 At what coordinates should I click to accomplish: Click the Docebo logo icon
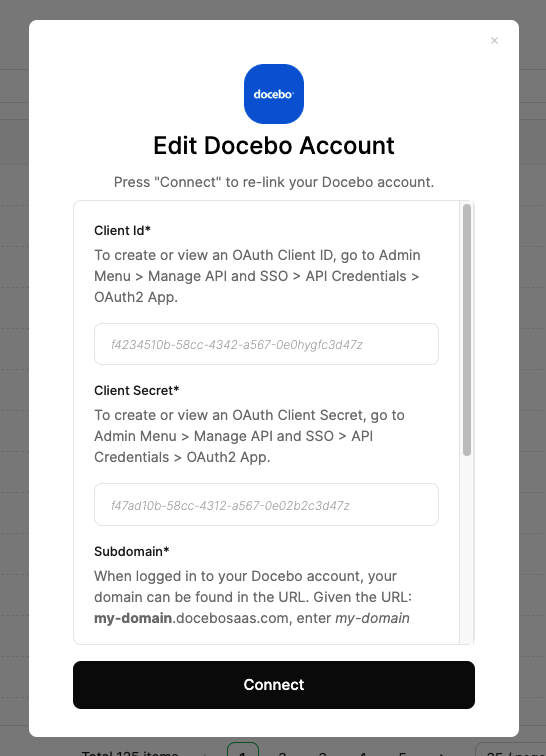point(273,94)
